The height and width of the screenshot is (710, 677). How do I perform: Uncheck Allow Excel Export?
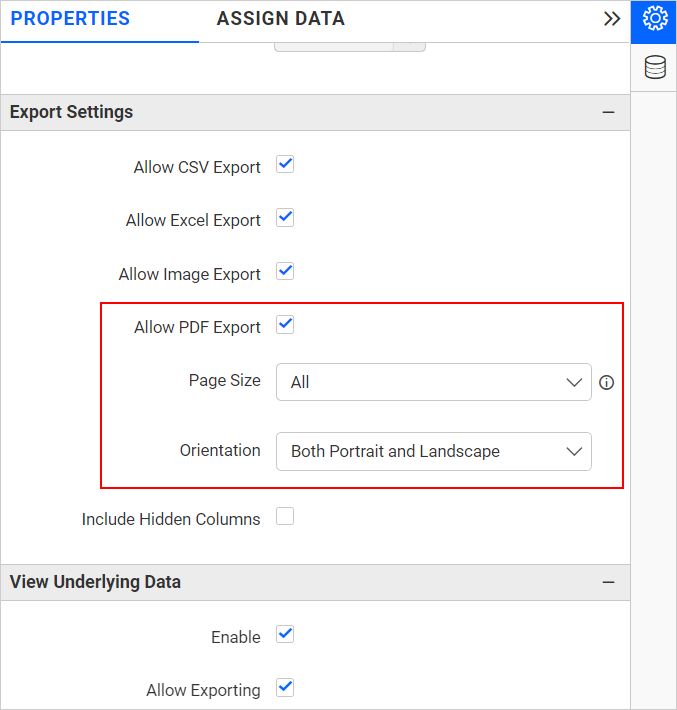point(285,218)
